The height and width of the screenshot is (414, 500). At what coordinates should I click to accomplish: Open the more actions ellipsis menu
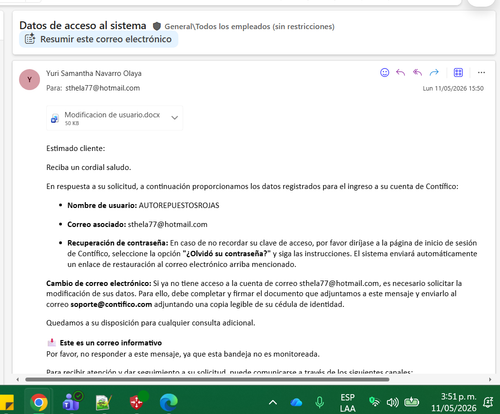(481, 72)
